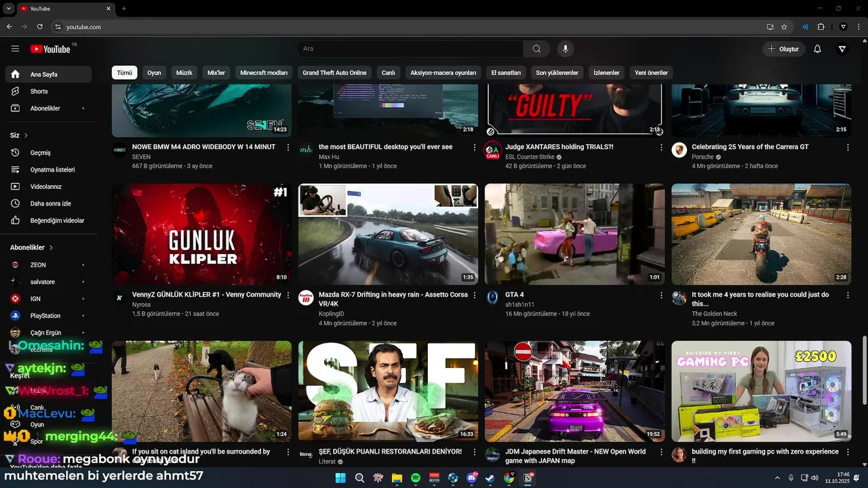Go to Ana Sayfa home
This screenshot has height=488, width=868.
48,75
